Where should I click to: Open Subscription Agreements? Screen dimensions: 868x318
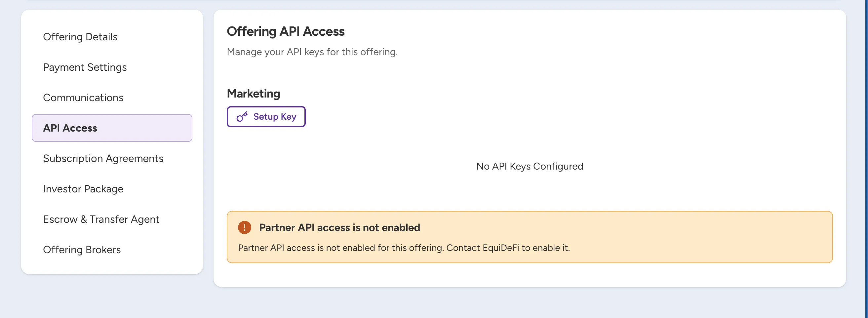coord(103,158)
